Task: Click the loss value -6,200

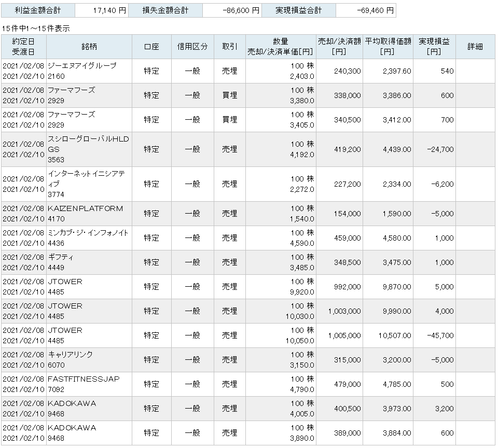Action: [442, 184]
